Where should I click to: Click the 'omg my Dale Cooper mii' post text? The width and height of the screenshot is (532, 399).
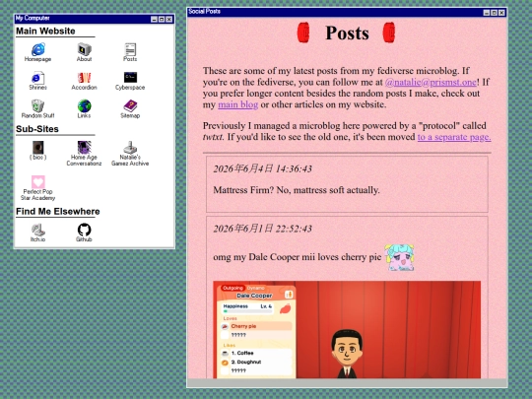coord(298,257)
